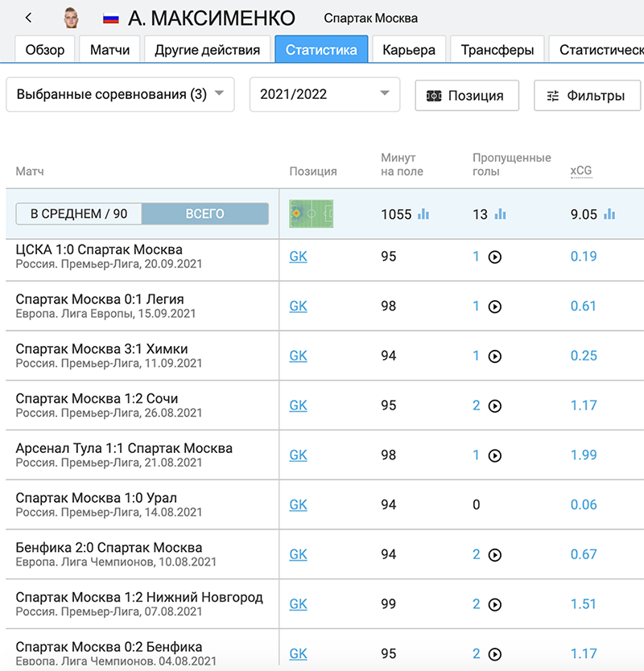Viewport: 644px width, 671px height.
Task: Play conceded goals video for Сочи match
Action: (x=495, y=405)
